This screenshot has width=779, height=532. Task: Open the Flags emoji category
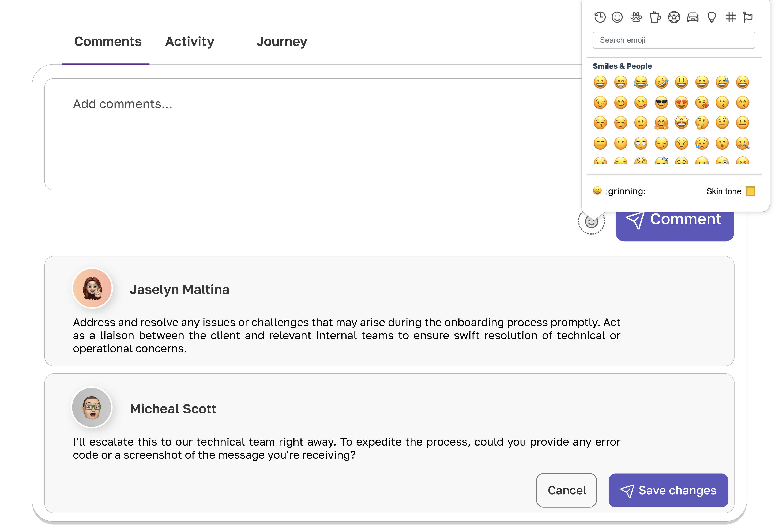[748, 17]
